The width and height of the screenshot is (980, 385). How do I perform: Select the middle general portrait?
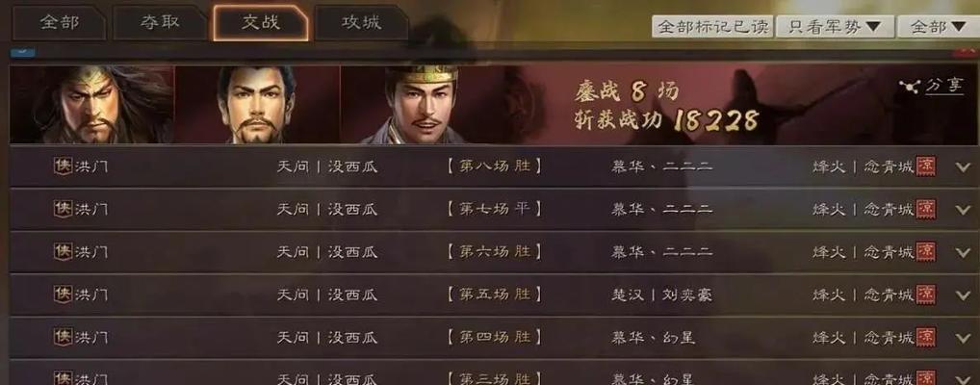257,104
